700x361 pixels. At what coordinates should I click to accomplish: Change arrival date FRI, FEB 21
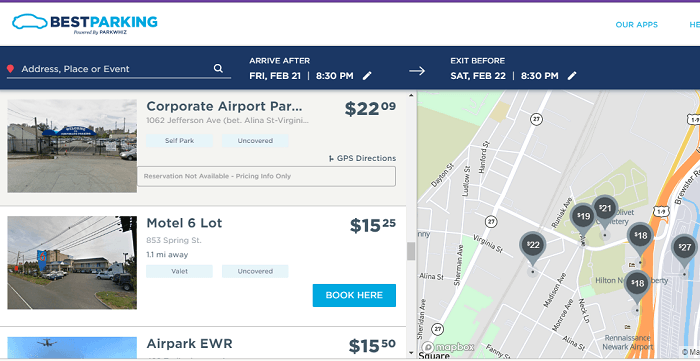[x=275, y=76]
